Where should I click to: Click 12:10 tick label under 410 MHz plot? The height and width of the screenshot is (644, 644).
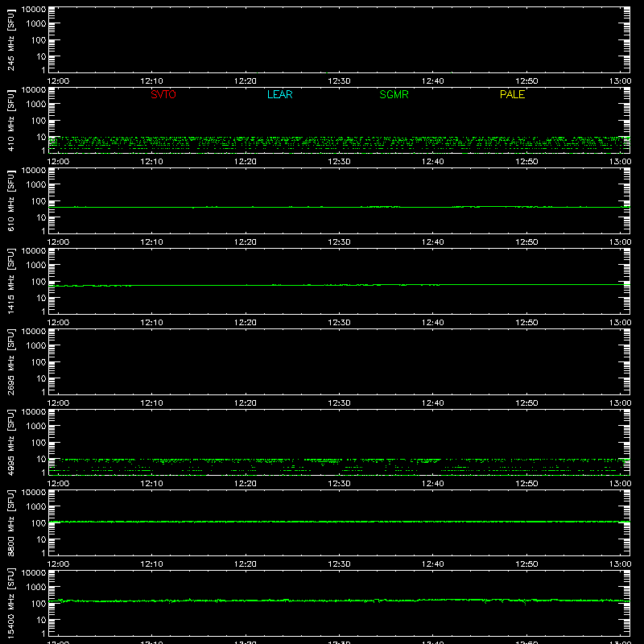151,162
